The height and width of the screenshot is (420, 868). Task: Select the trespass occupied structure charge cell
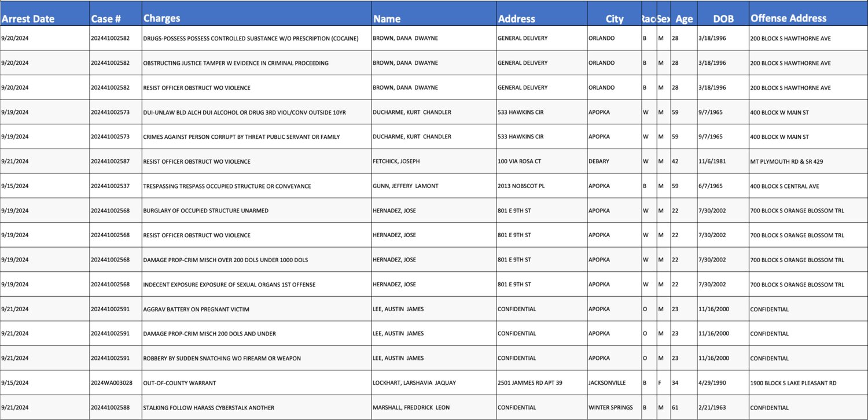pyautogui.click(x=257, y=186)
